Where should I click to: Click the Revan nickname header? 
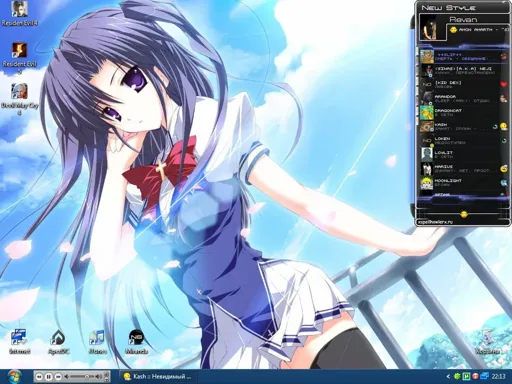(x=463, y=19)
